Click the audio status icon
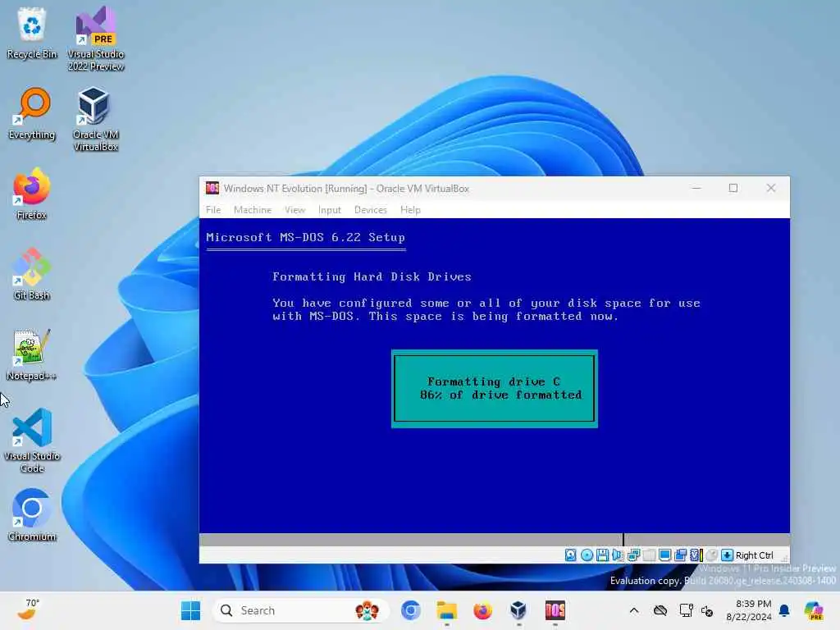Viewport: 840px width, 630px height. pos(618,555)
